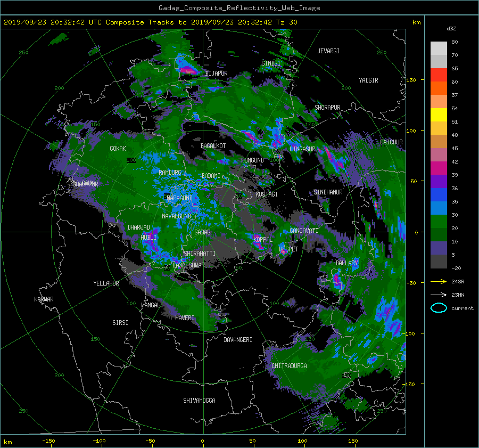This screenshot has width=479, height=448.
Task: Click the BALLARY city label
Action: pos(346,263)
